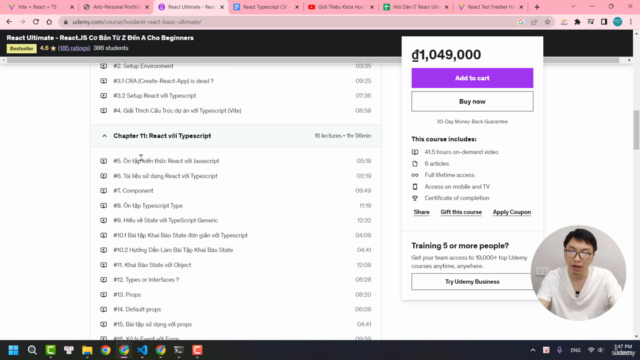Switch to the React Test Fresher tab
Screen dimensions: 640x360
tap(491, 7)
